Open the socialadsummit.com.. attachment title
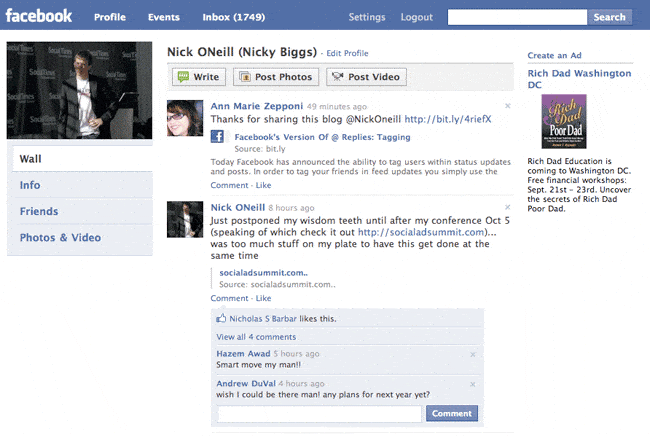The image size is (650, 436). [x=263, y=273]
